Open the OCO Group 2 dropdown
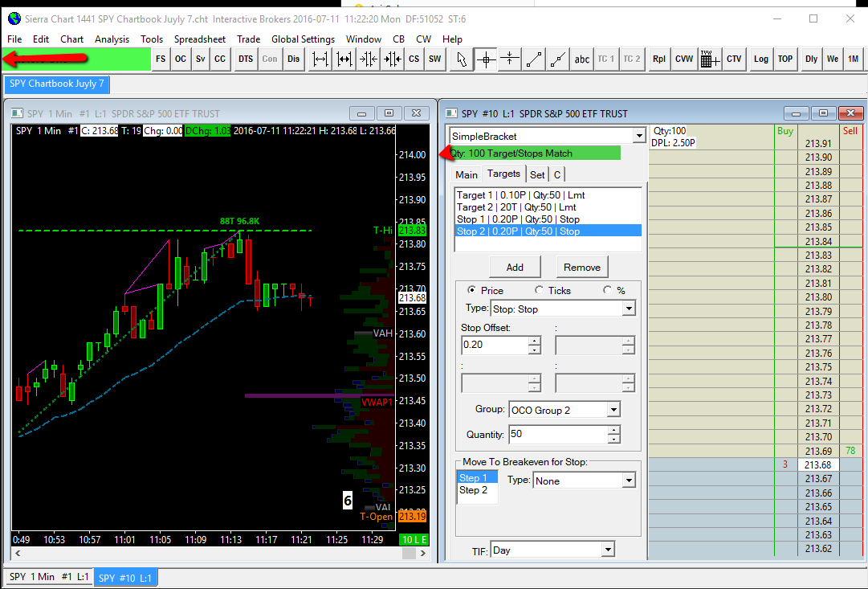Screen dimensions: 868x589 pos(613,410)
